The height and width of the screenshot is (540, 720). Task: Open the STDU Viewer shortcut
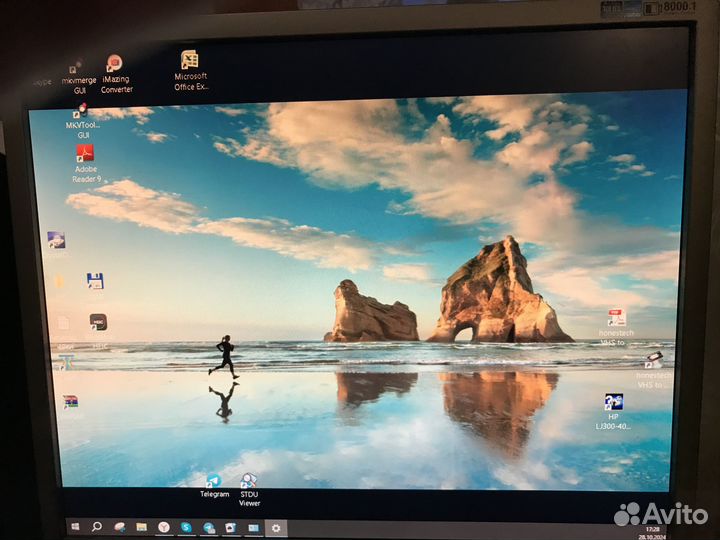point(249,489)
